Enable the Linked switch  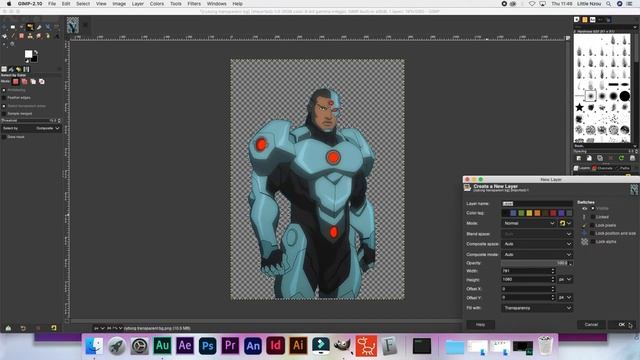(593, 217)
